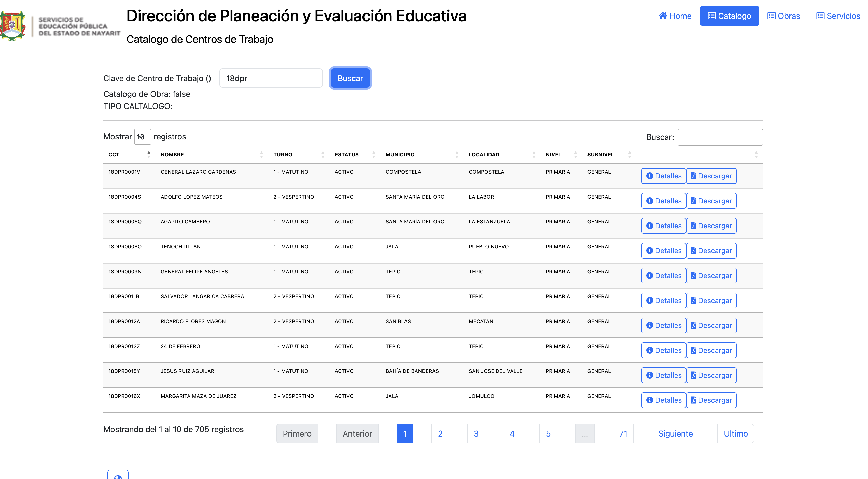Switch to the Catalogo tab
This screenshot has height=479, width=868.
pos(729,16)
